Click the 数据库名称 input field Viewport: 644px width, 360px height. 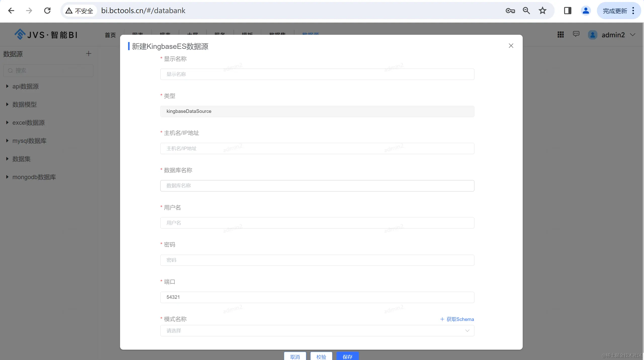click(x=317, y=186)
